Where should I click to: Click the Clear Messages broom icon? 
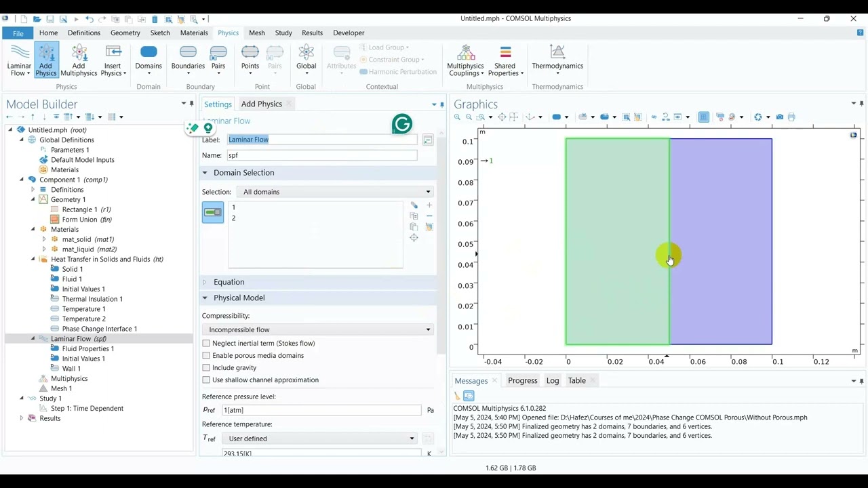coord(457,396)
